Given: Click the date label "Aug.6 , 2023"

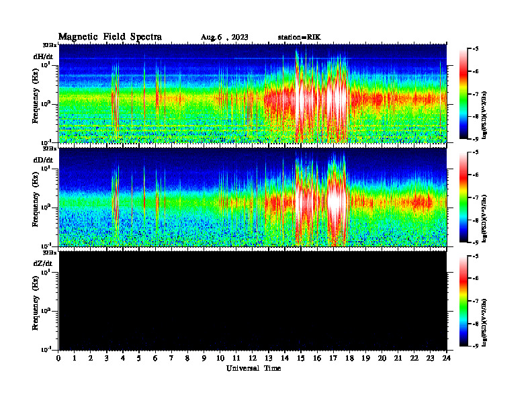Looking at the screenshot, I should point(224,38).
